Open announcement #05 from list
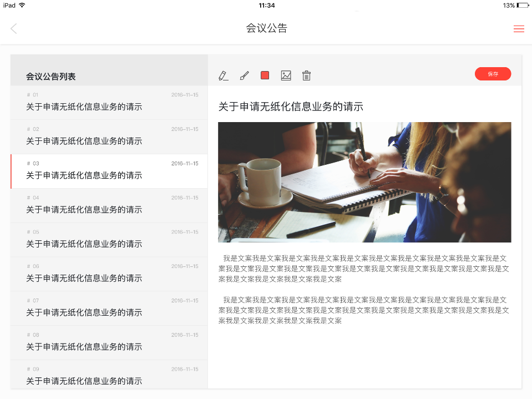The image size is (532, 399). (x=109, y=240)
